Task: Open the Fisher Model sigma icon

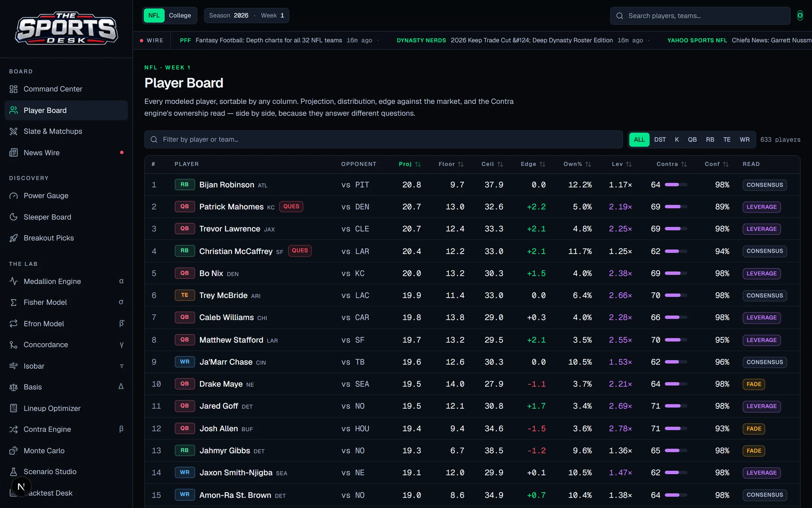Action: [x=14, y=302]
